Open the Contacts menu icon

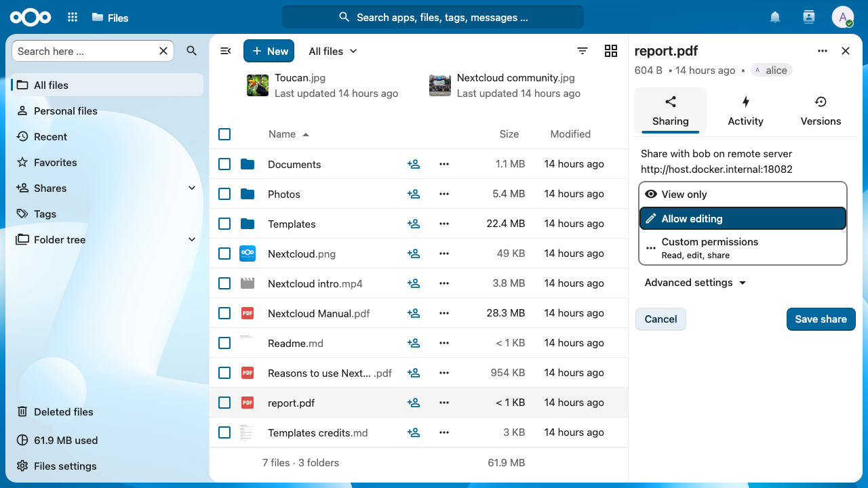point(808,18)
